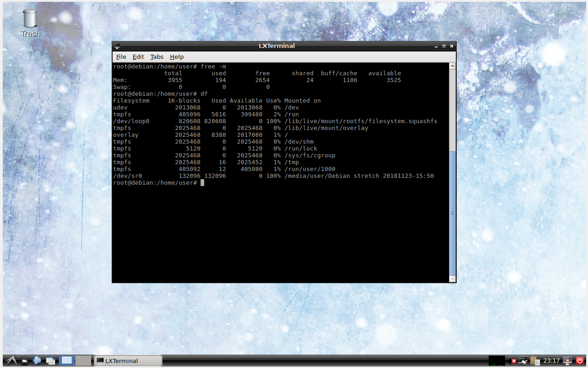Open the Help menu

pos(177,57)
